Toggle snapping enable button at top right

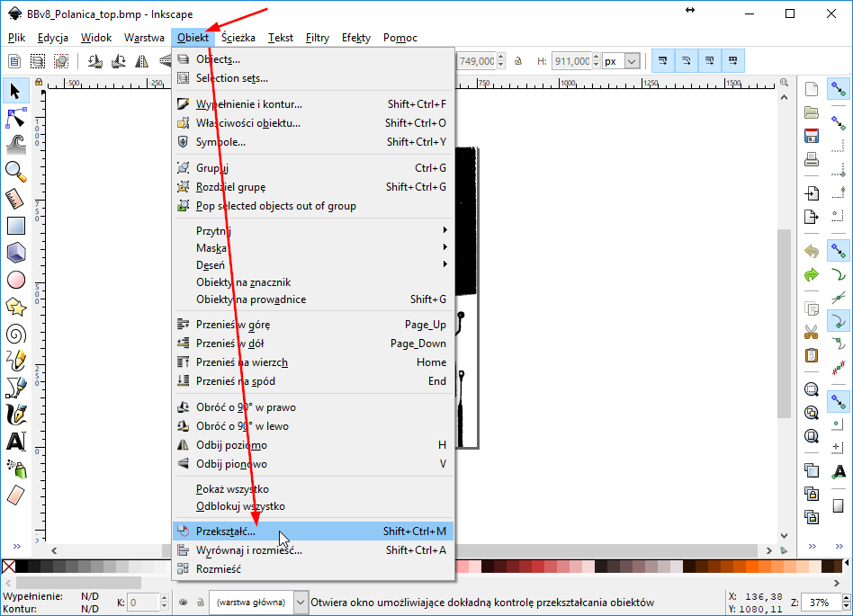point(839,89)
